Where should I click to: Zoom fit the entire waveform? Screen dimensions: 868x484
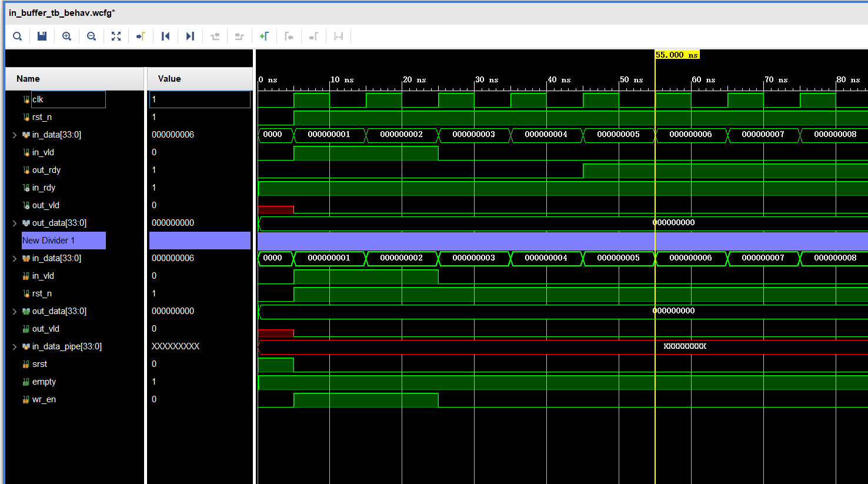(x=116, y=36)
